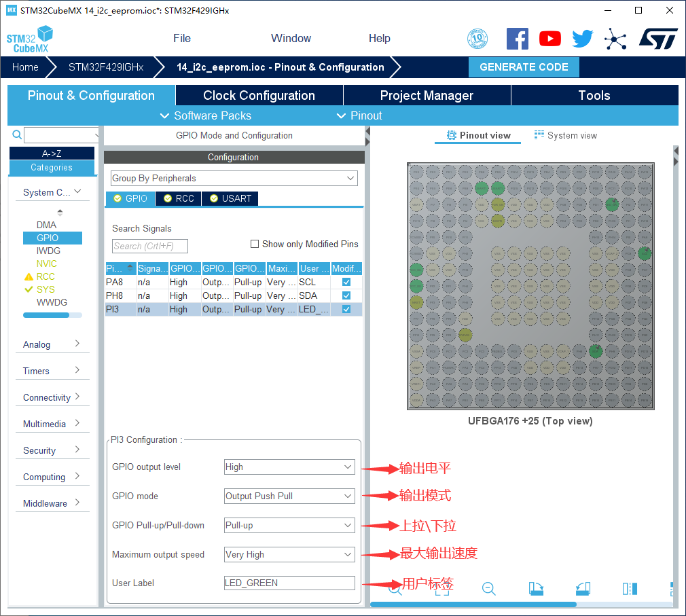Click the ST logo icon
The image size is (686, 616).
[657, 39]
